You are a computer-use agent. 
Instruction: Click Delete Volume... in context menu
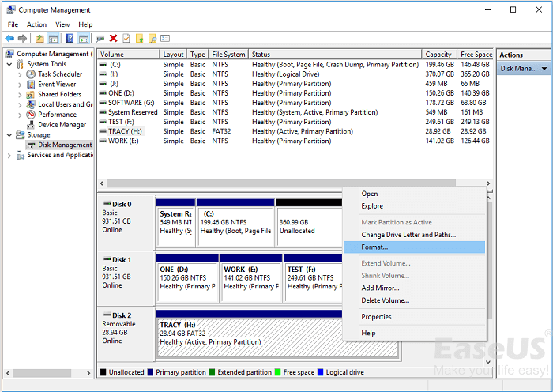pos(385,300)
